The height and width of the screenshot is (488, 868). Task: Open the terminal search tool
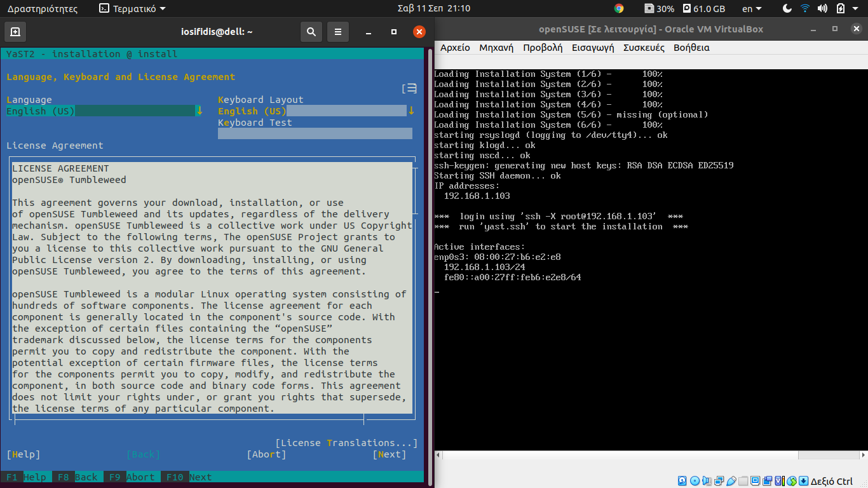pyautogui.click(x=311, y=32)
